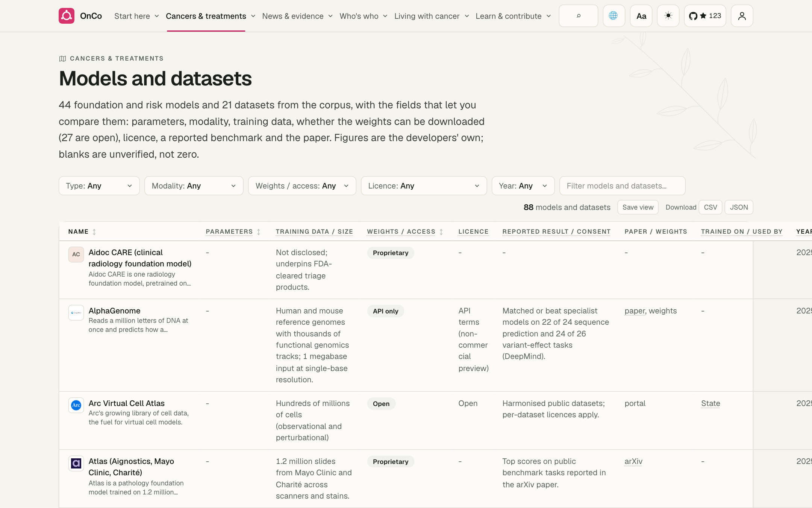Expand the Modality: Any filter

[194, 186]
